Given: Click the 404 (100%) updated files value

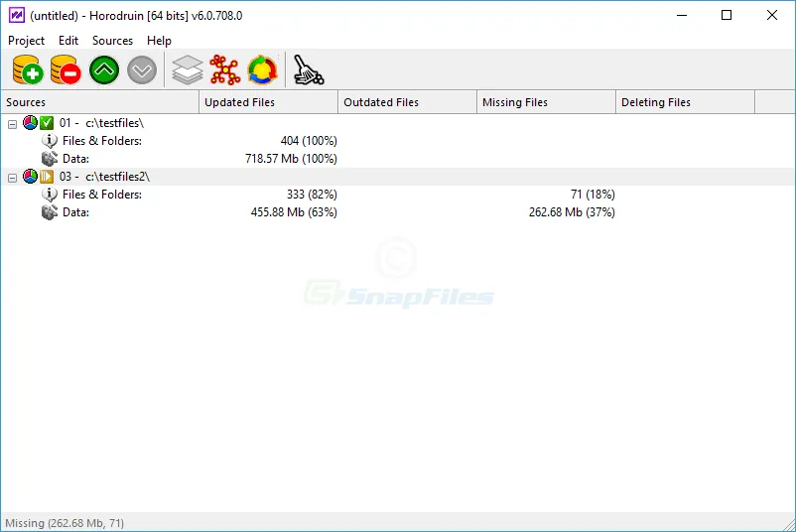Looking at the screenshot, I should (309, 141).
